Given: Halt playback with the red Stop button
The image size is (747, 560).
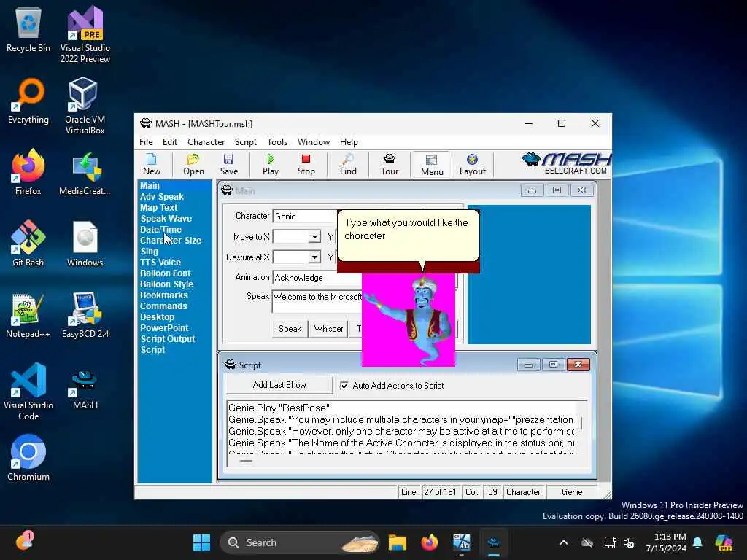Looking at the screenshot, I should 306,165.
